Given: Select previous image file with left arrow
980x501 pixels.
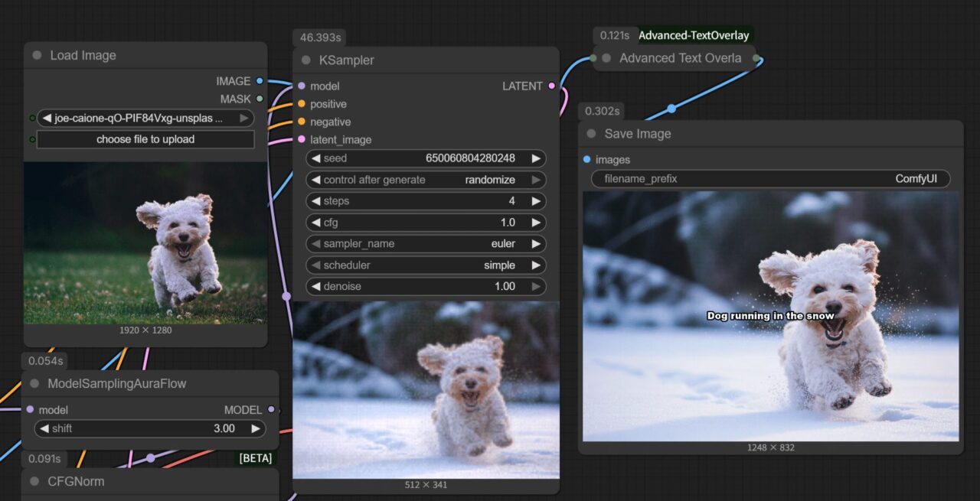Looking at the screenshot, I should (47, 119).
